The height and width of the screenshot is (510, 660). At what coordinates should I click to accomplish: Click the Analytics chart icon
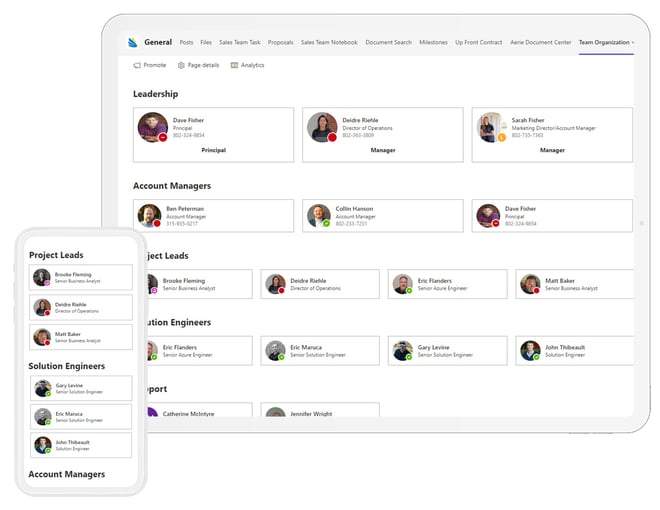(x=234, y=65)
